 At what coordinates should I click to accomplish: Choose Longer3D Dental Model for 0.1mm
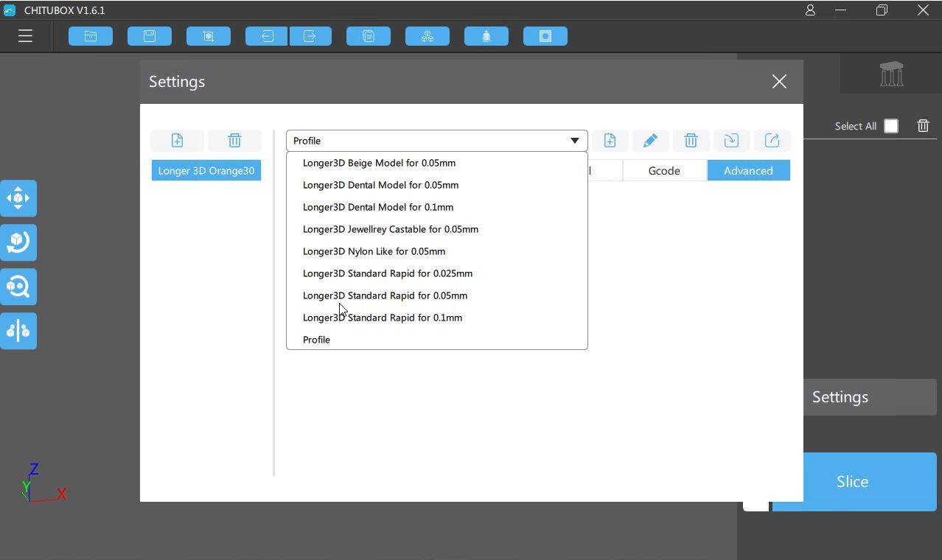436,207
